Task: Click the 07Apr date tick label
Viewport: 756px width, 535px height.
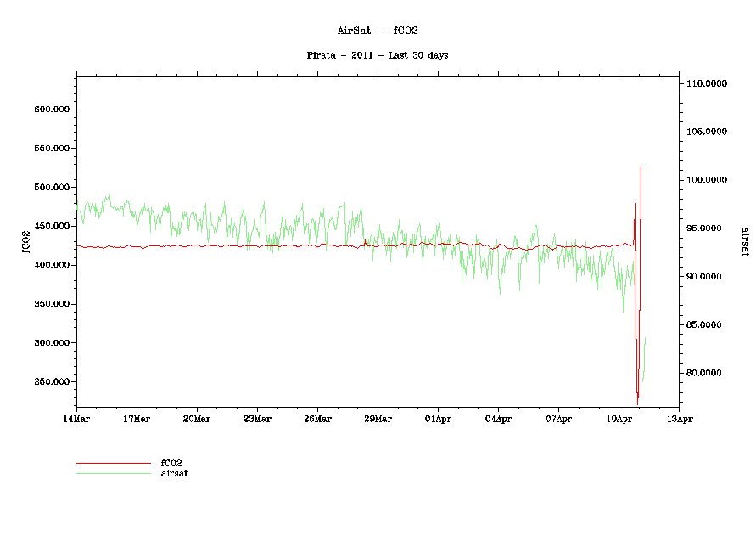Action: pyautogui.click(x=558, y=419)
